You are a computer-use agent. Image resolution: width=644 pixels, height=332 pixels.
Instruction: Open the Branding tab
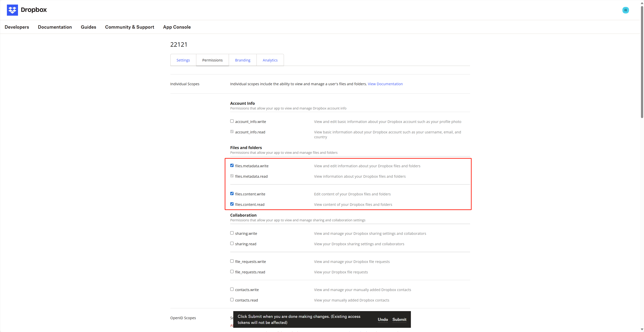tap(243, 60)
